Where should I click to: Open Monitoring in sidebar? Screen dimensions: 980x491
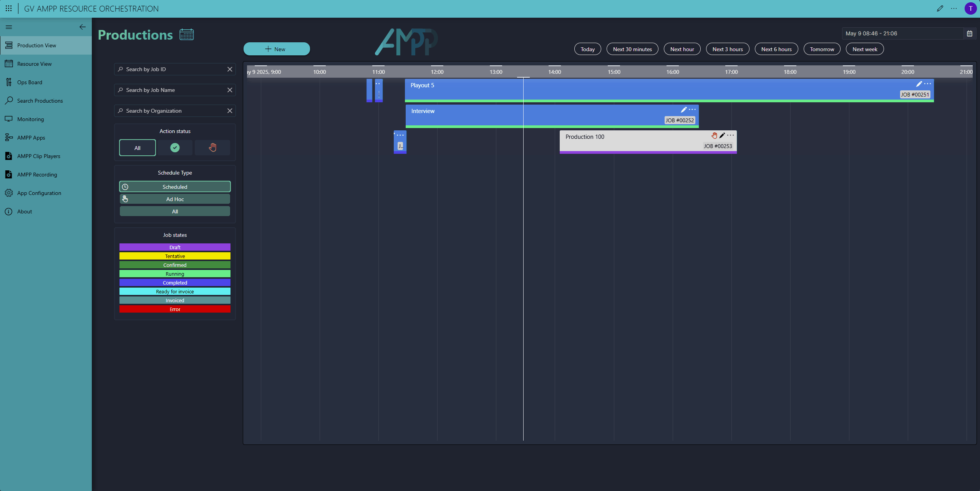click(46, 119)
